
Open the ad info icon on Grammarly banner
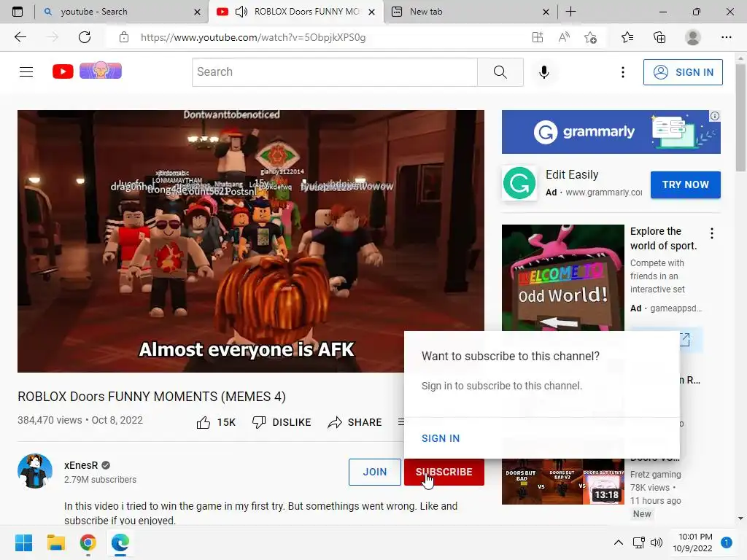pyautogui.click(x=715, y=116)
